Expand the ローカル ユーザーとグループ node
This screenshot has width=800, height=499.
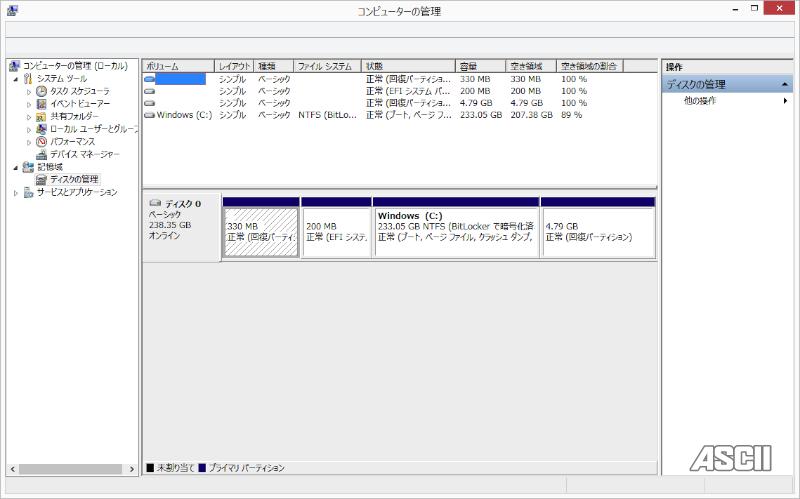click(x=29, y=130)
